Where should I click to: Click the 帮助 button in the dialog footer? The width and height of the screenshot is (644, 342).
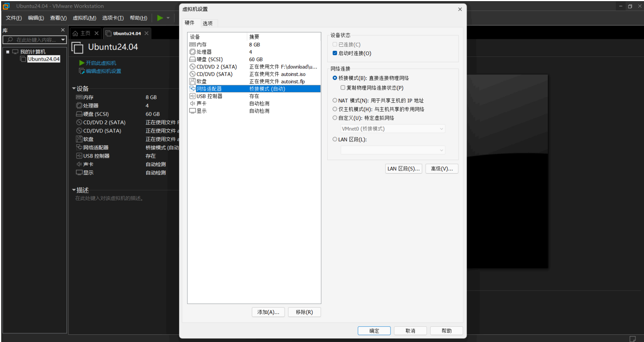coord(447,331)
